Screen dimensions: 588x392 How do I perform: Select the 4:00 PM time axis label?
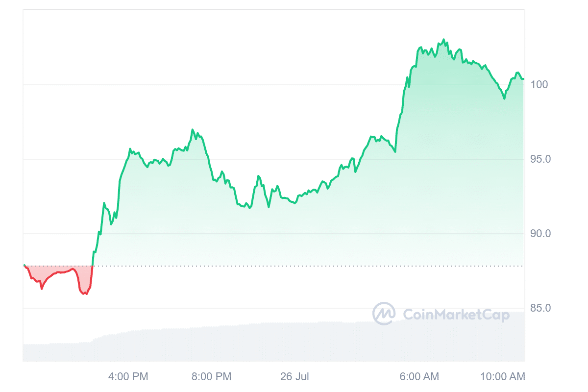click(x=128, y=376)
